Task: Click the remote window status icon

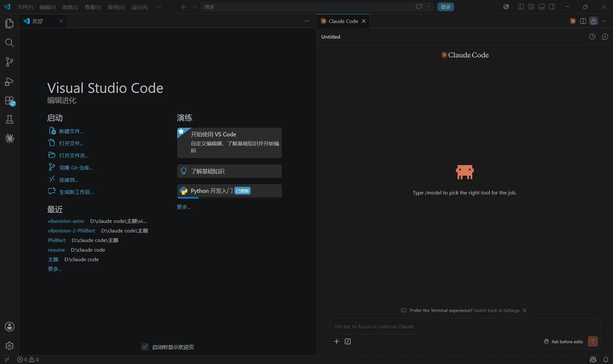Action: tap(7, 360)
